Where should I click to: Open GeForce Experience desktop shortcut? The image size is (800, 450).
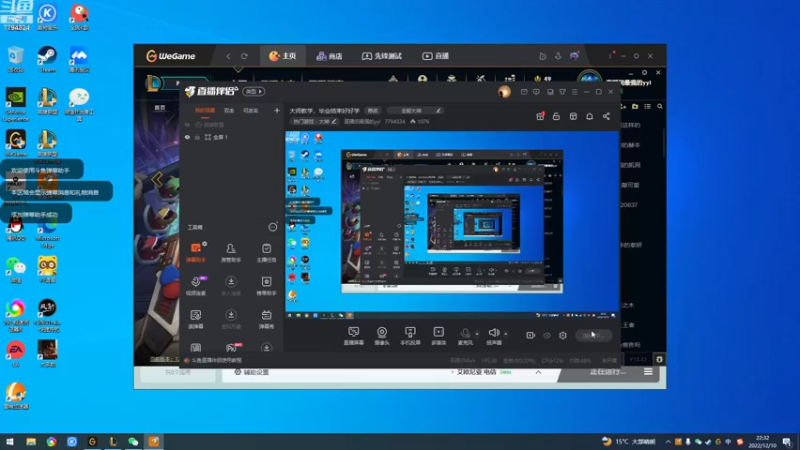tap(16, 104)
